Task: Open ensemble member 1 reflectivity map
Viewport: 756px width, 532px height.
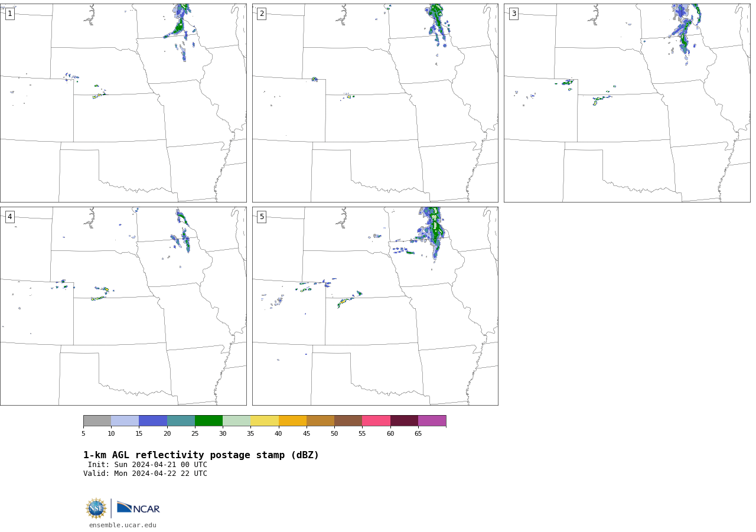Action: click(x=123, y=103)
